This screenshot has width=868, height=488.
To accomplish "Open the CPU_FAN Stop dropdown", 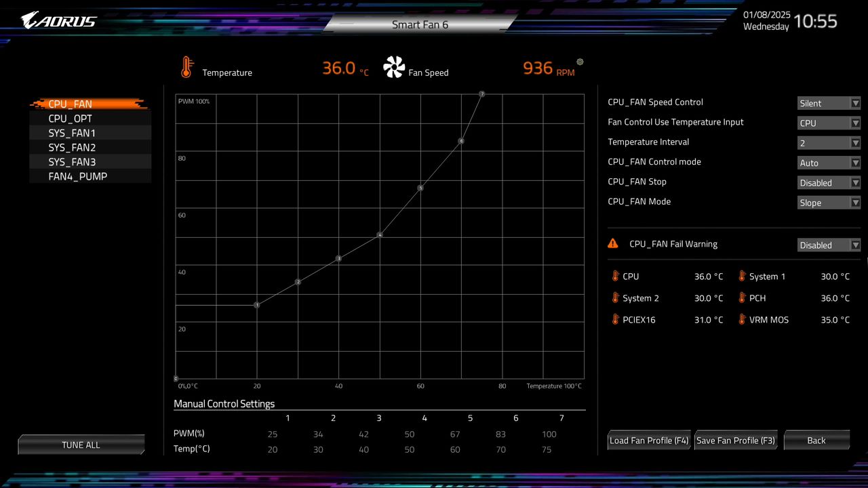I will (829, 182).
